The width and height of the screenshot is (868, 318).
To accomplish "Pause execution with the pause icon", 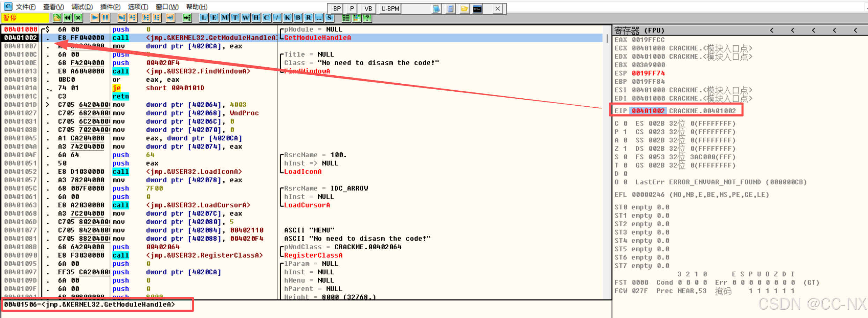I will tap(105, 17).
